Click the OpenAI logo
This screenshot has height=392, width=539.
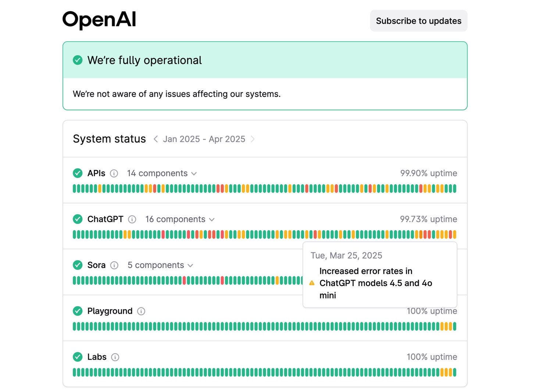pyautogui.click(x=99, y=19)
